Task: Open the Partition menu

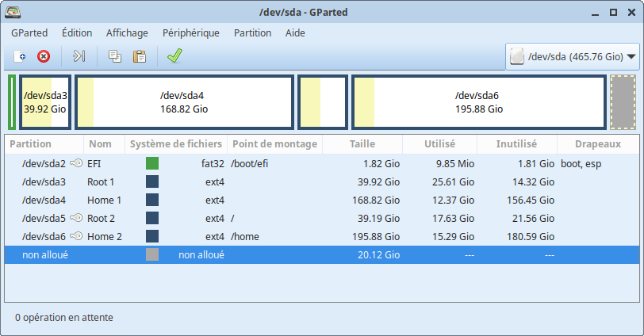Action: (x=252, y=32)
